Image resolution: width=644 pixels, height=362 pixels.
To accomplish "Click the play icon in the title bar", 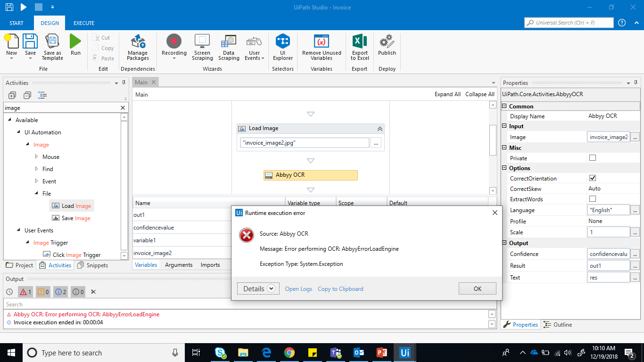I will 24,7.
